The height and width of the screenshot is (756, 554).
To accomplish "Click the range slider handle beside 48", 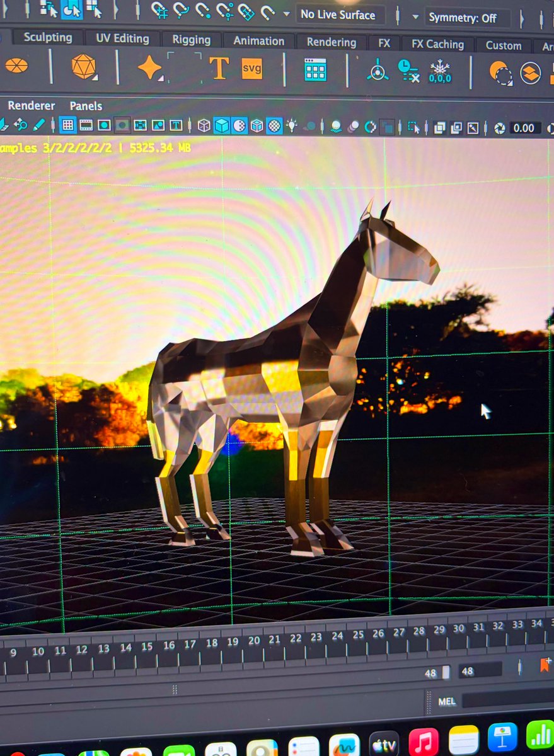I will (446, 672).
